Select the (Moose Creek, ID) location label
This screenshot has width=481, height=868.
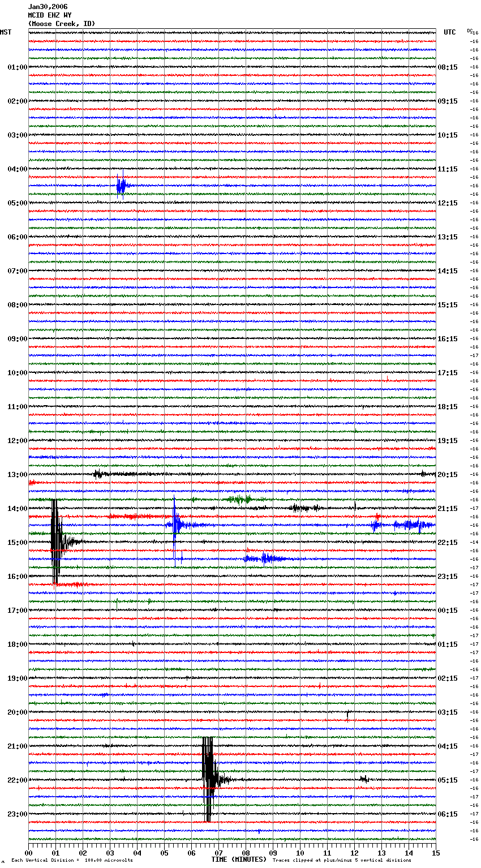[x=62, y=24]
